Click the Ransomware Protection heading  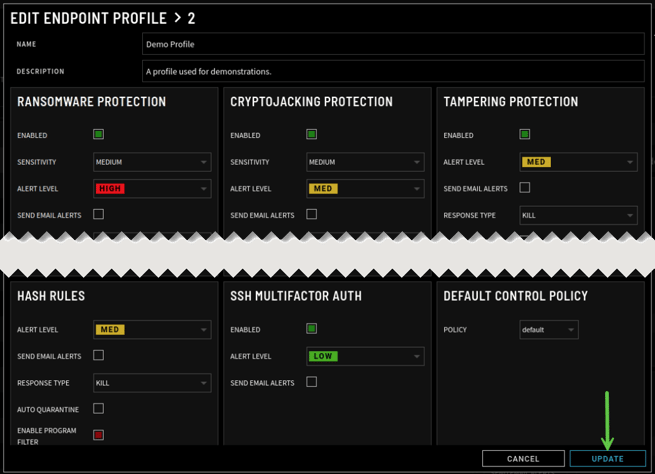91,101
